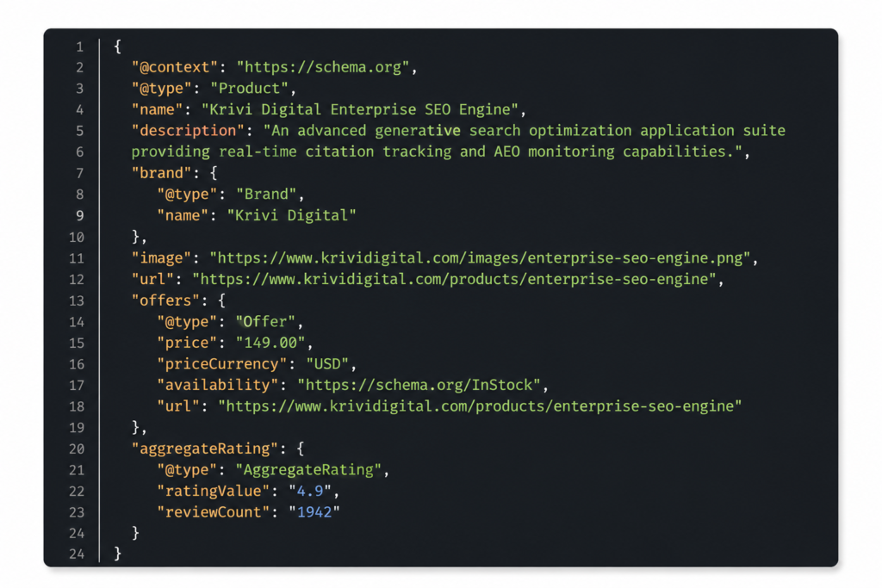
Task: Select the 4.9 rating value
Action: [310, 492]
